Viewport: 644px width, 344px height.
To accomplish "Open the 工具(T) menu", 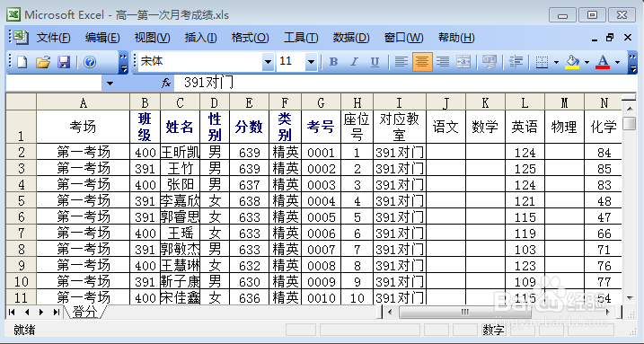I will point(301,38).
